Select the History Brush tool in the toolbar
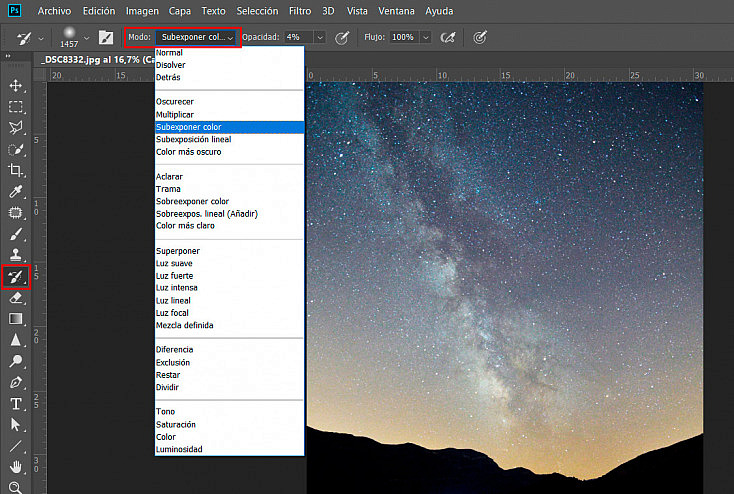The height and width of the screenshot is (494, 734). coord(15,277)
